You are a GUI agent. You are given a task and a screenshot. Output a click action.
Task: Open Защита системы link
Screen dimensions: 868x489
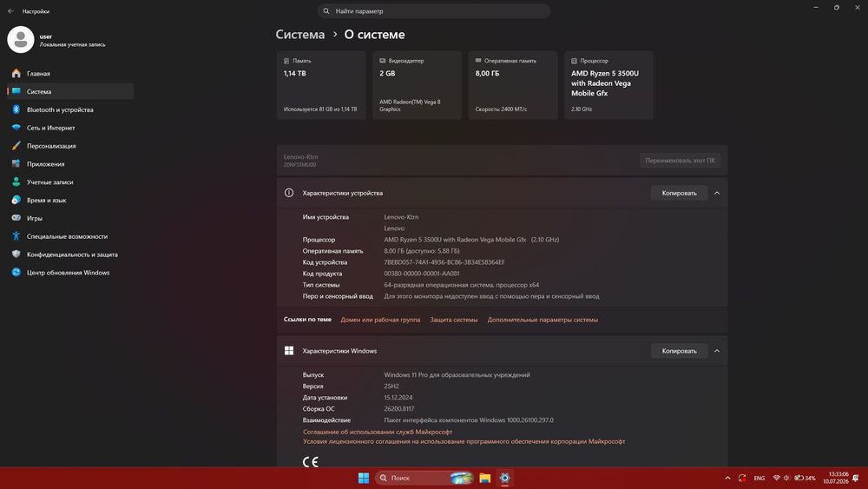454,320
